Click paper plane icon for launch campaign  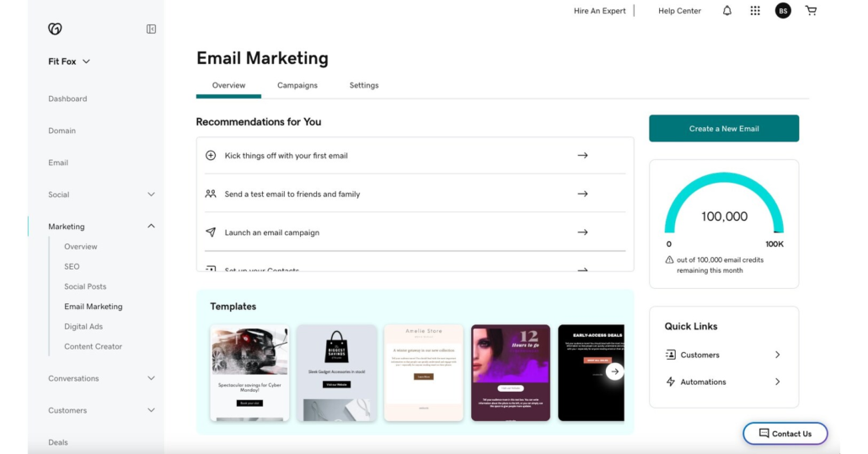[x=211, y=232]
